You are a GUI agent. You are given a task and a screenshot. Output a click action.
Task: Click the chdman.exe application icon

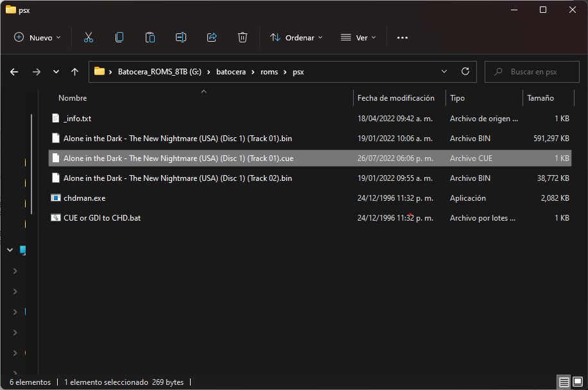55,198
